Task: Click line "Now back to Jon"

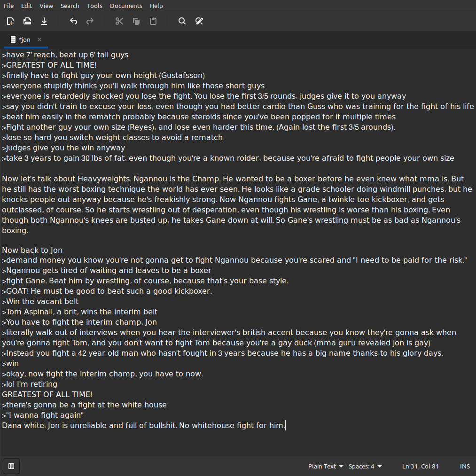Action: [32, 250]
